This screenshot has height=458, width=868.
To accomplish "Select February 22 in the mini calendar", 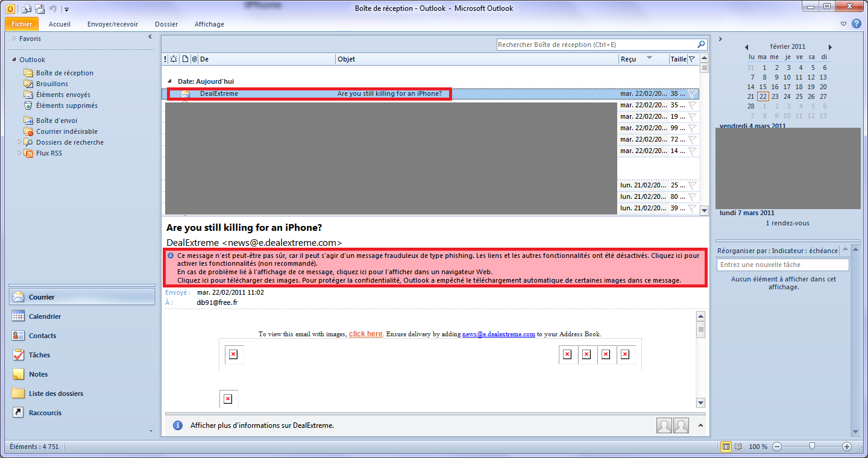I will [x=763, y=96].
